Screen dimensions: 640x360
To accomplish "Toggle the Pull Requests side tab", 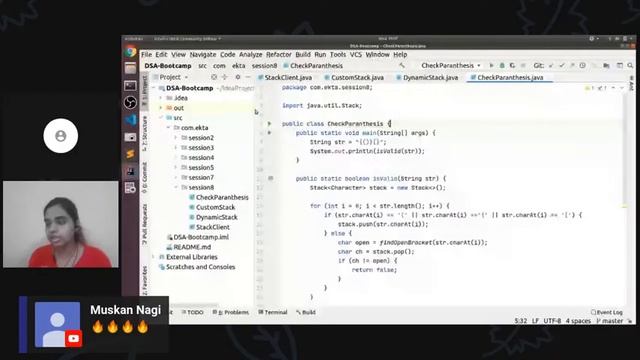I will pos(144,224).
